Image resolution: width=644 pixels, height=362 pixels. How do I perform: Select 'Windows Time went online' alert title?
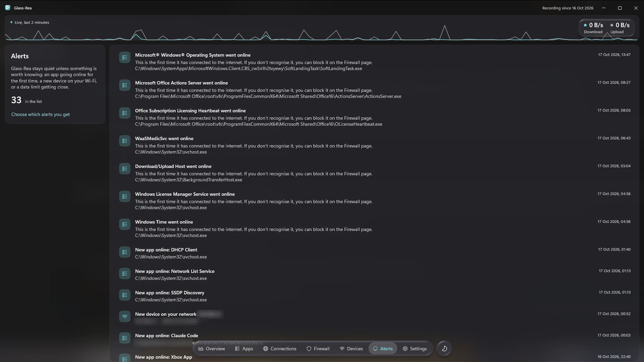tap(164, 222)
